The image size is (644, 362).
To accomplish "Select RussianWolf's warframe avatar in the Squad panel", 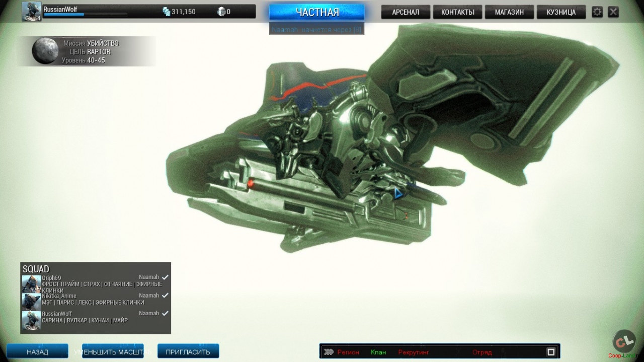I will pos(31,320).
